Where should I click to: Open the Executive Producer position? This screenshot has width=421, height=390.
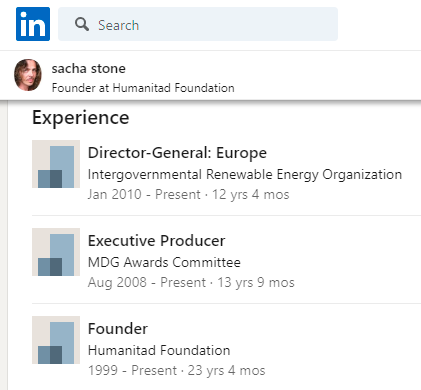click(157, 241)
